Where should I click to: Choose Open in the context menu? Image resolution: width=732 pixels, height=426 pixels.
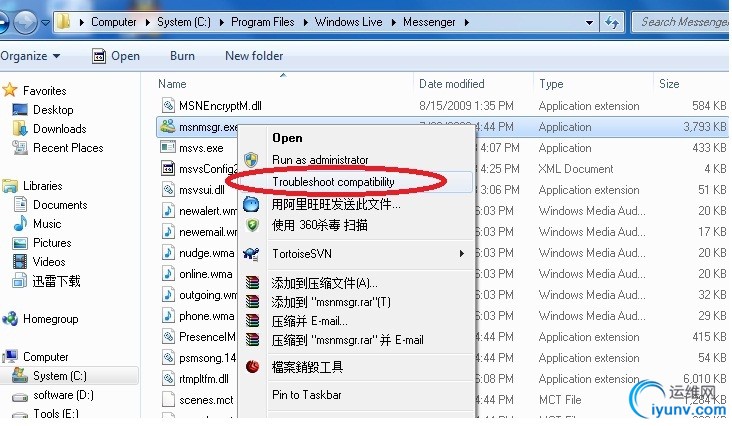coord(287,138)
